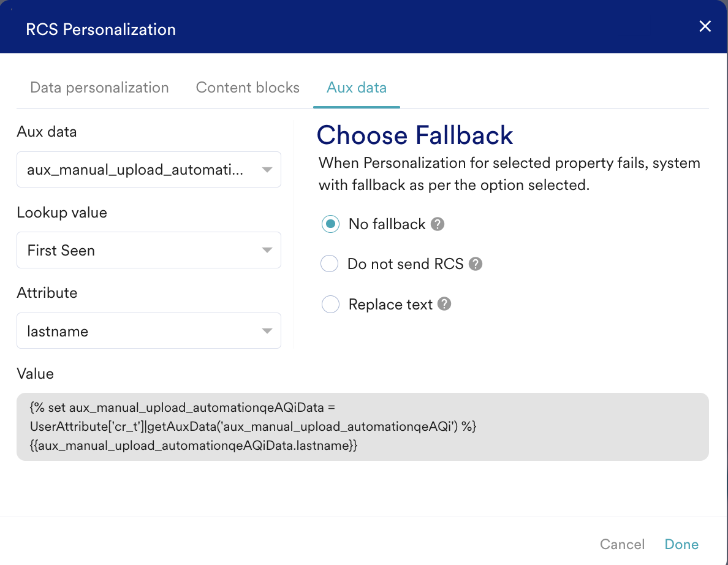Click help icon beside Do not send RCS
Image resolution: width=728 pixels, height=565 pixels.
tap(476, 264)
